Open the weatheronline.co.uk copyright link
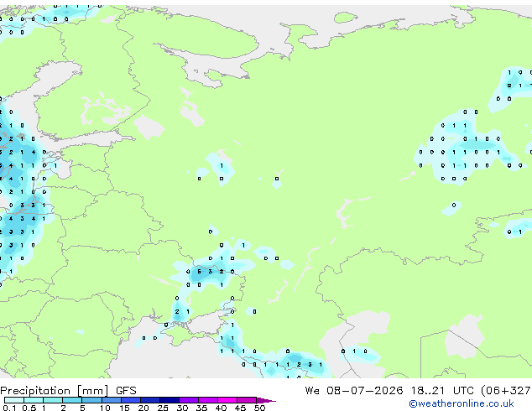The width and height of the screenshot is (532, 411). coord(462,403)
